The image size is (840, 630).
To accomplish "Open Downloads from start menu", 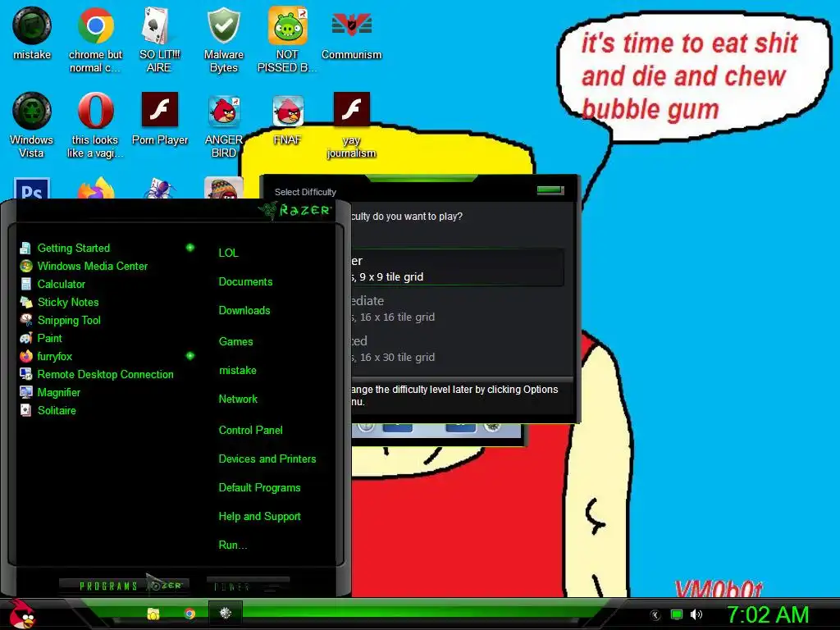I will [x=244, y=311].
